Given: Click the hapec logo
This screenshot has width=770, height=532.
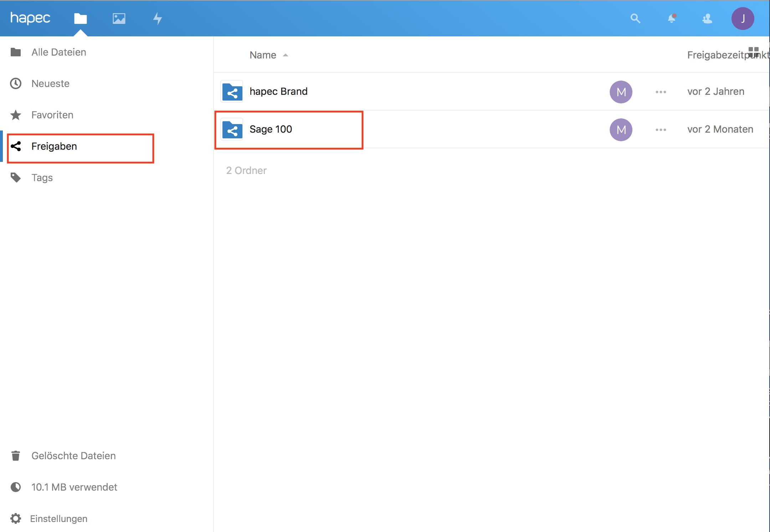Looking at the screenshot, I should pyautogui.click(x=30, y=18).
